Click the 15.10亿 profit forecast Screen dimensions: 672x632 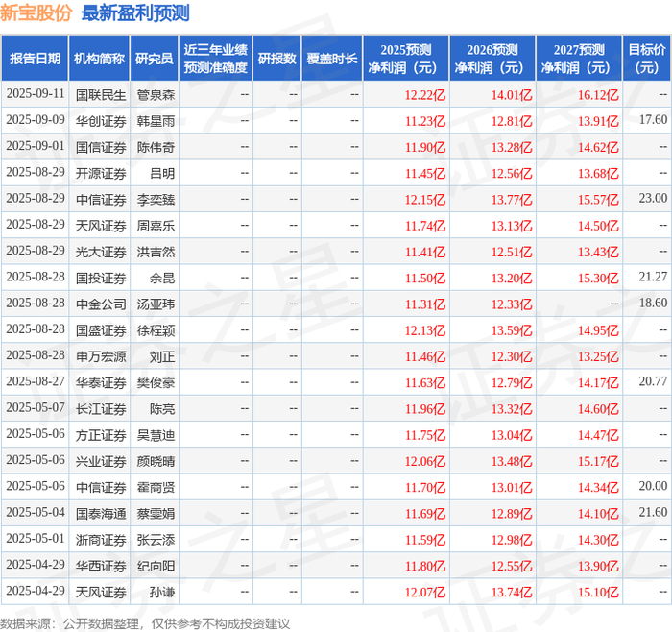pyautogui.click(x=598, y=592)
